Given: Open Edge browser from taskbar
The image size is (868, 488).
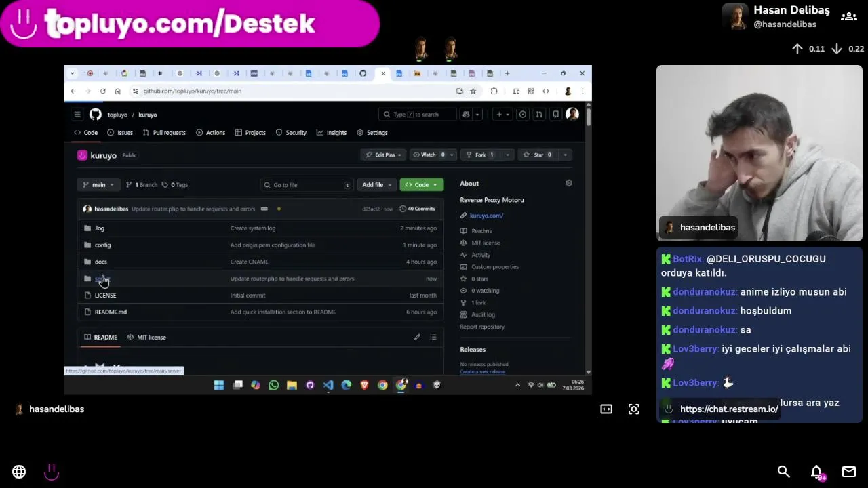Looking at the screenshot, I should click(x=347, y=385).
